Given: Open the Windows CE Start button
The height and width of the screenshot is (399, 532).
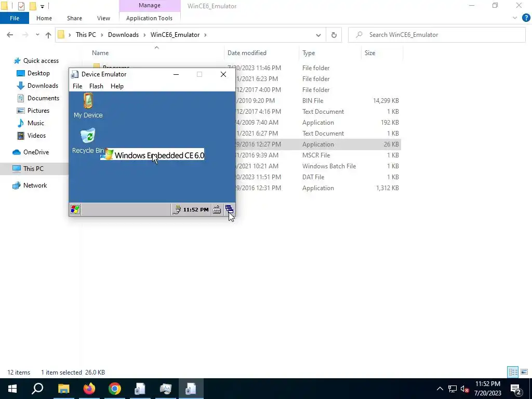Looking at the screenshot, I should click(x=75, y=209).
